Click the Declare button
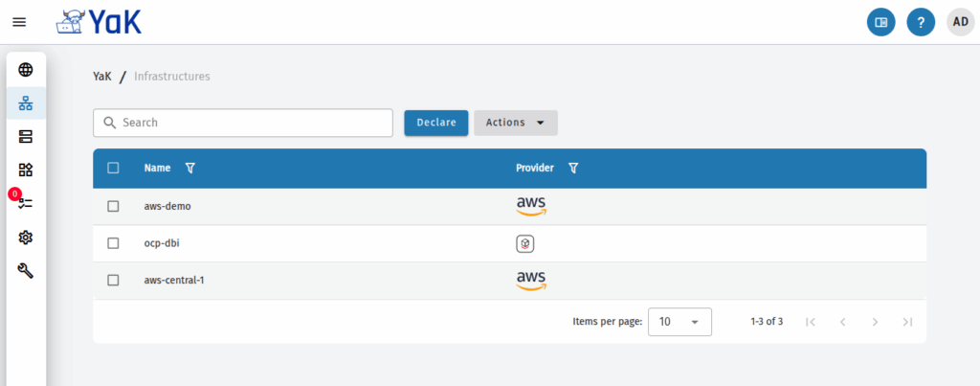Screen dimensions: 980x386 click(x=436, y=123)
